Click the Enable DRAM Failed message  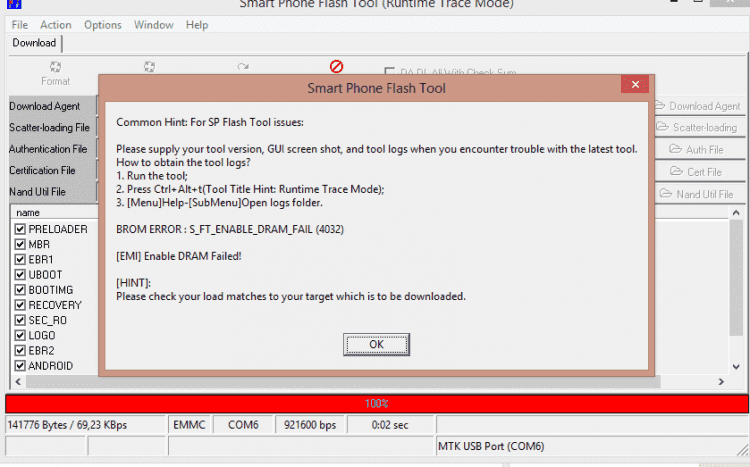[x=178, y=256]
